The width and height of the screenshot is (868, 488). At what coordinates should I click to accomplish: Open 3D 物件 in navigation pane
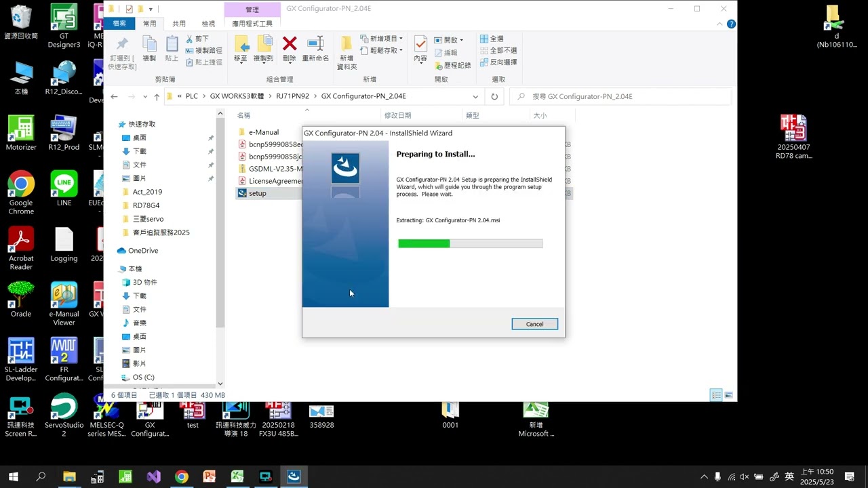(x=144, y=282)
